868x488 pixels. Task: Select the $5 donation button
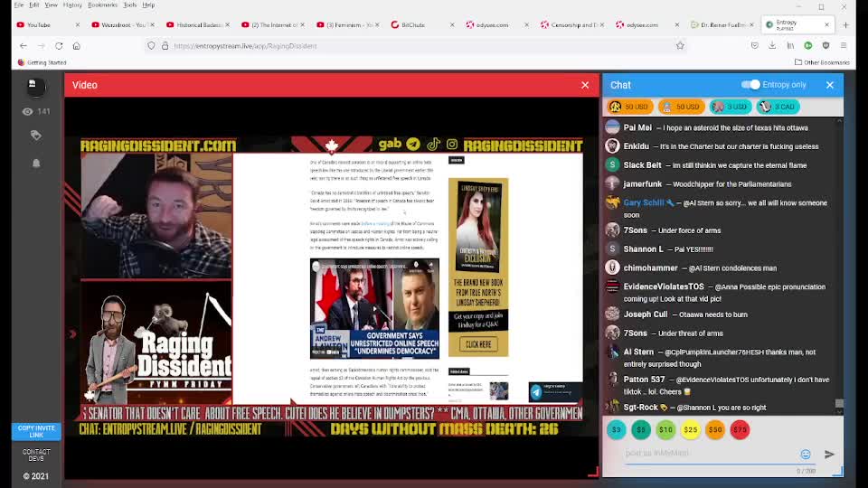[641, 430]
